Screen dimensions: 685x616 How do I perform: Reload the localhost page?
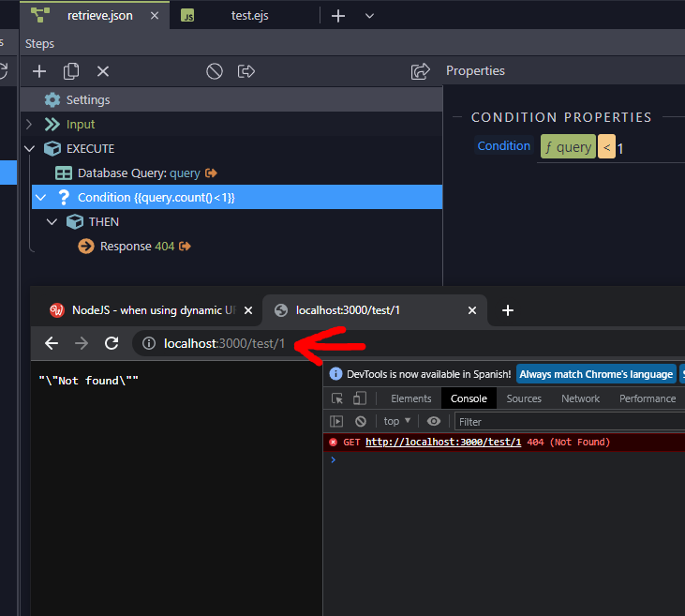[x=112, y=343]
